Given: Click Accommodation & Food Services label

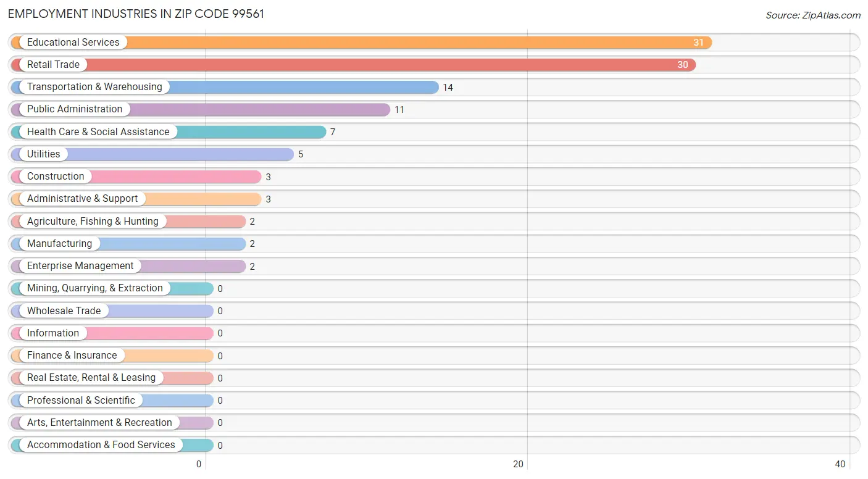Looking at the screenshot, I should [101, 445].
